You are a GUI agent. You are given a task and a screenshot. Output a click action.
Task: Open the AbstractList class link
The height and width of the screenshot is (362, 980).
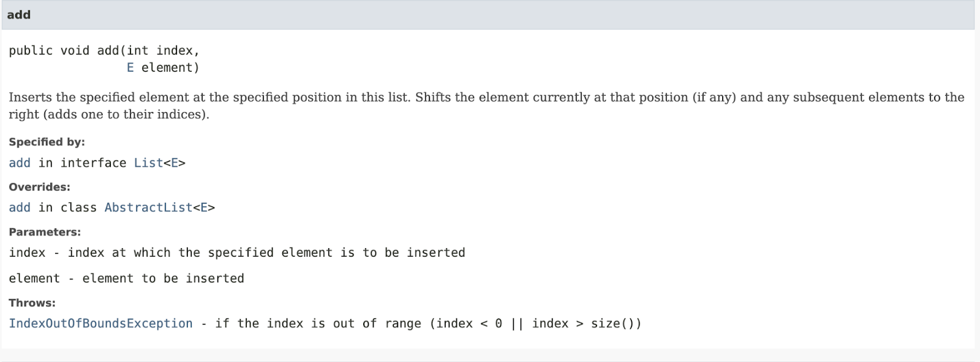click(149, 208)
